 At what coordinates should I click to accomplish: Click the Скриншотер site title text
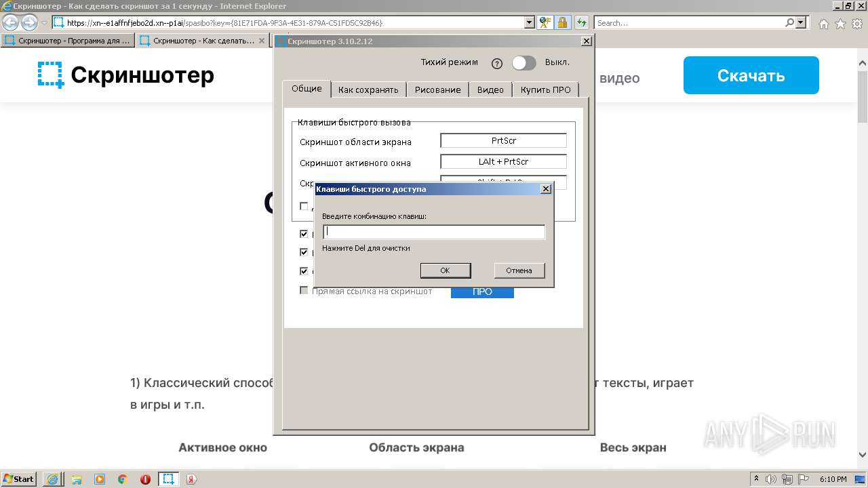coord(142,75)
